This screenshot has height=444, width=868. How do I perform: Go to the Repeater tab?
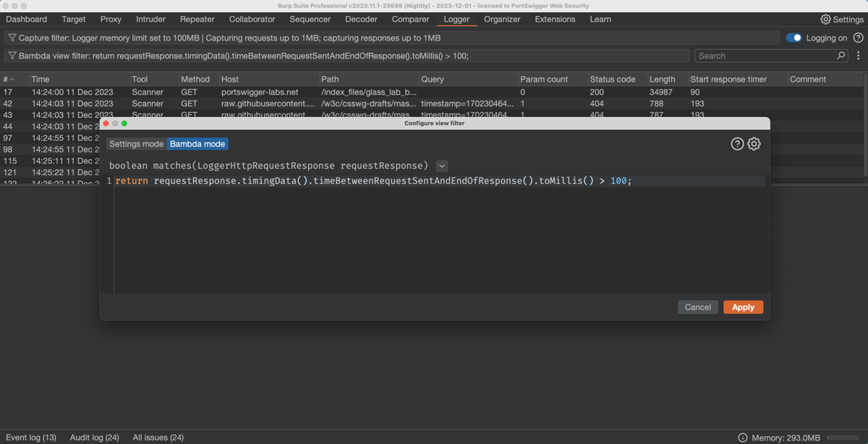(x=197, y=20)
